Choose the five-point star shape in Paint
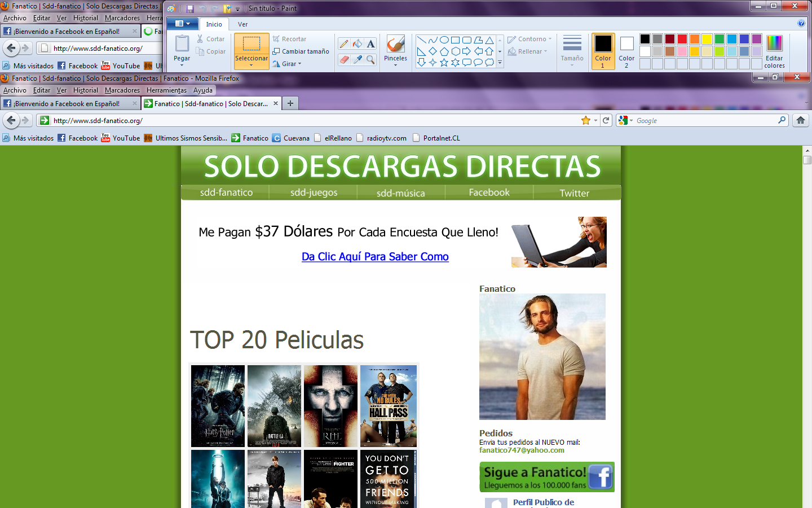 (x=444, y=62)
